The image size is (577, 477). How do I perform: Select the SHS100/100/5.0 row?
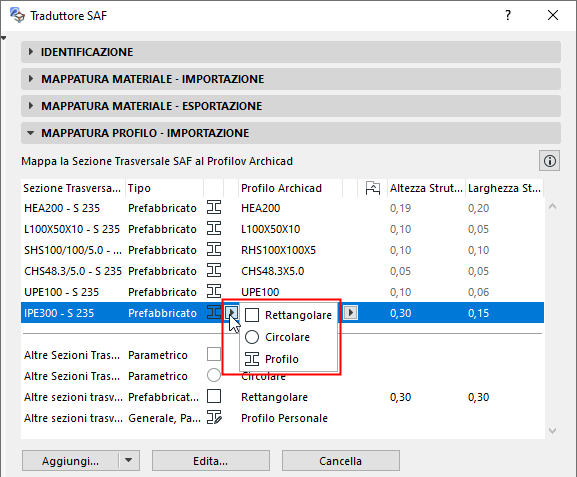point(282,250)
